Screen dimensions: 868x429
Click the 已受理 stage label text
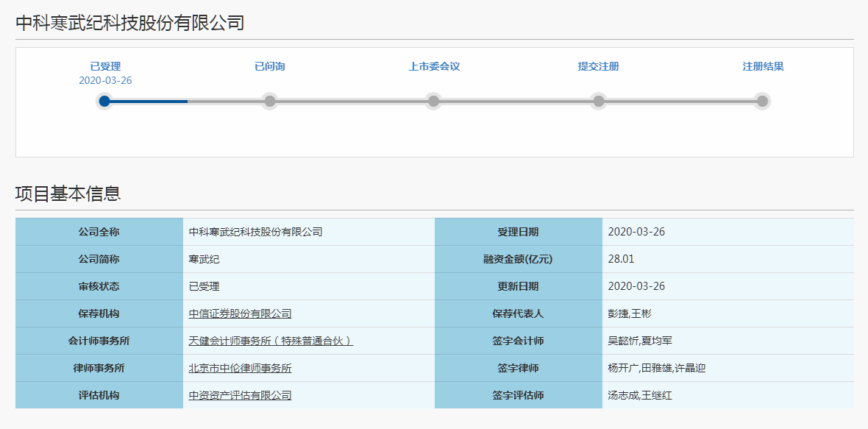(x=105, y=65)
